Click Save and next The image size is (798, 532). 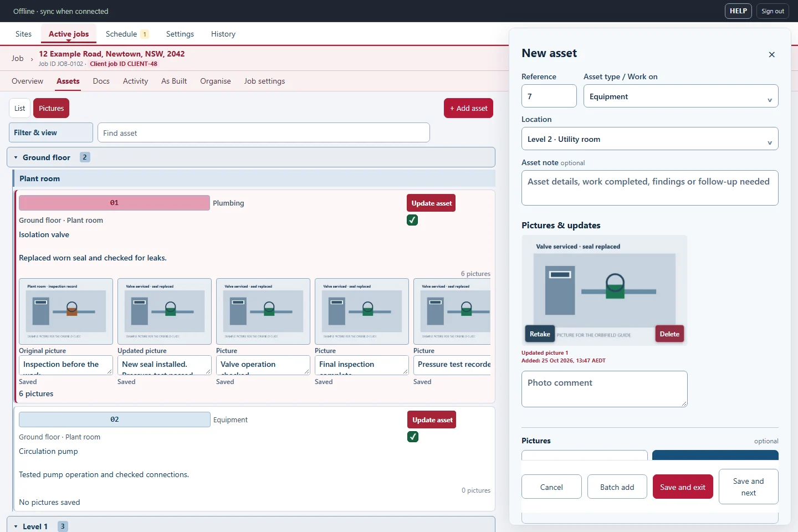[748, 487]
